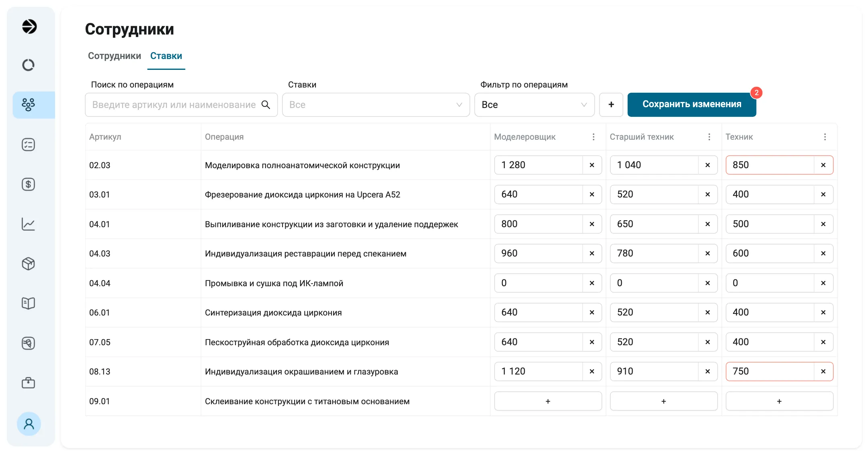Click the app logo at sidebar top
This screenshot has width=868, height=454.
(29, 26)
